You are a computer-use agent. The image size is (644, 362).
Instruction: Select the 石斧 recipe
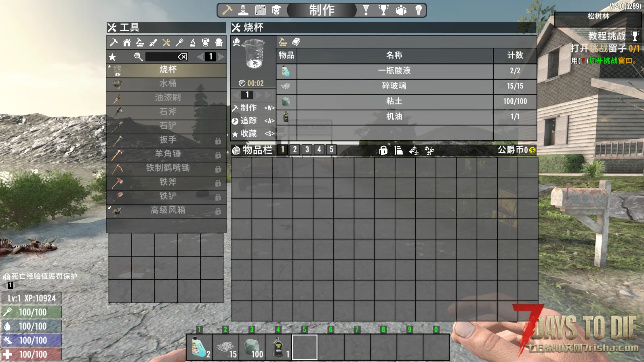166,112
